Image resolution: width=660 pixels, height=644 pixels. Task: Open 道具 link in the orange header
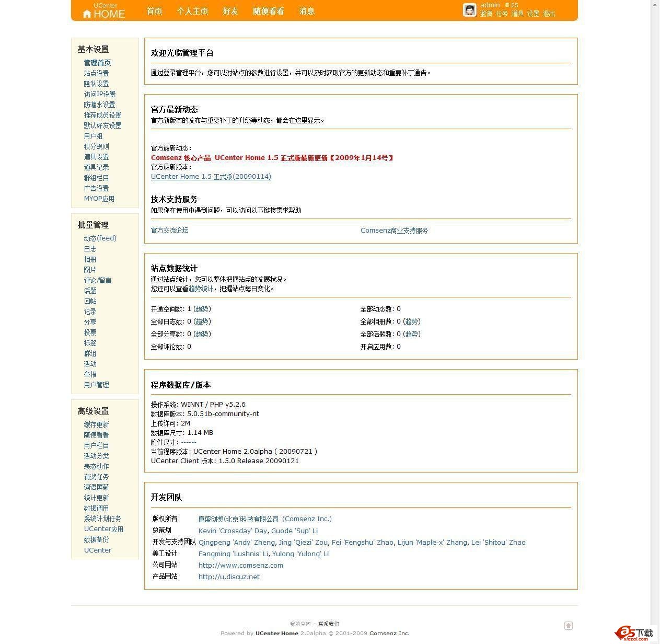tap(517, 14)
